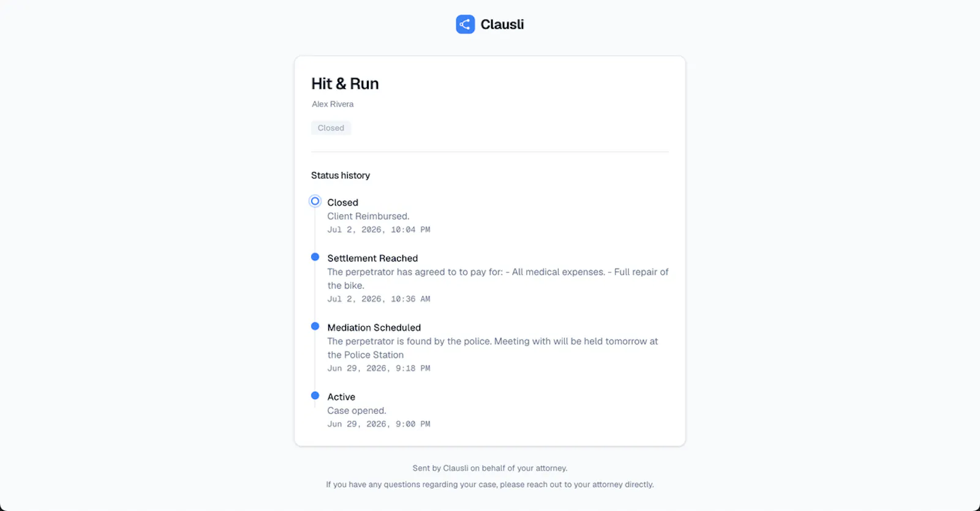Click the Case opened note
Screen dimensions: 980x511
(x=356, y=411)
